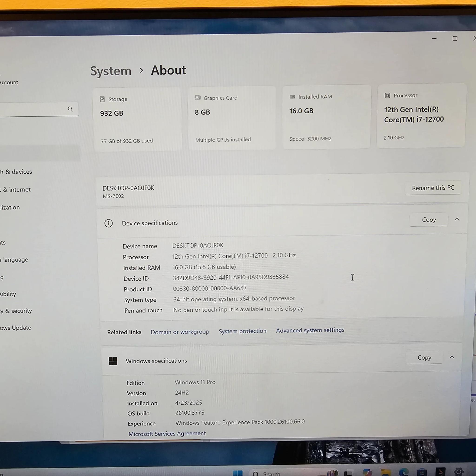
Task: Click '77 GB of 932 GB used' text
Action: (x=127, y=141)
